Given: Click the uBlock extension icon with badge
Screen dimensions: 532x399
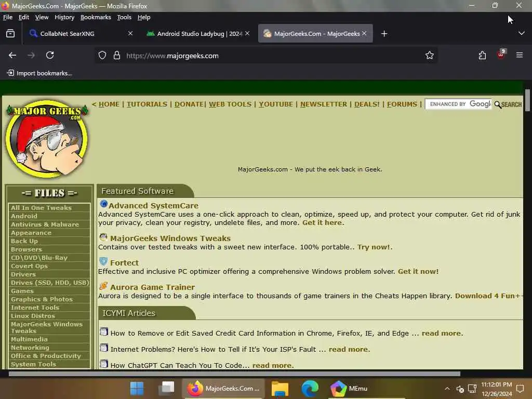Looking at the screenshot, I should tap(501, 54).
